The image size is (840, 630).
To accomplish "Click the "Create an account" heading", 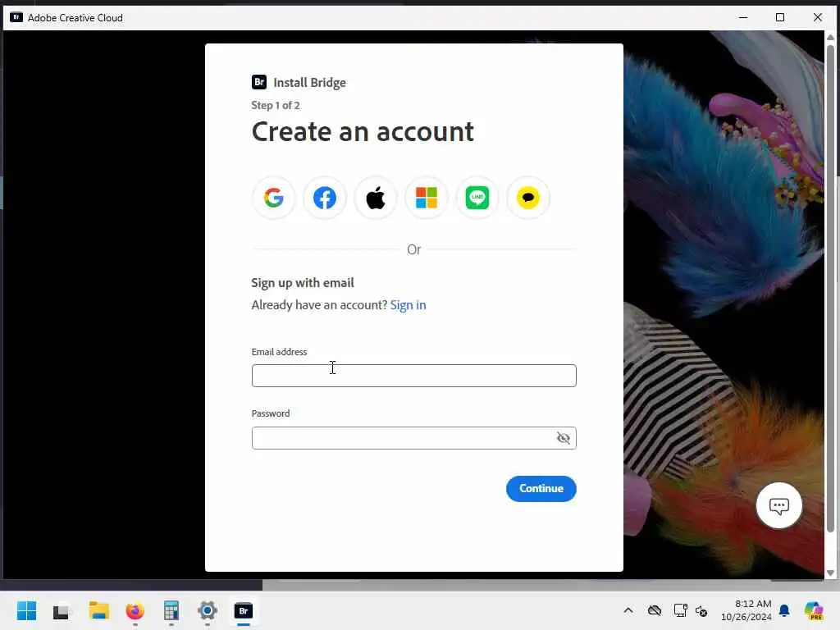I will [363, 132].
